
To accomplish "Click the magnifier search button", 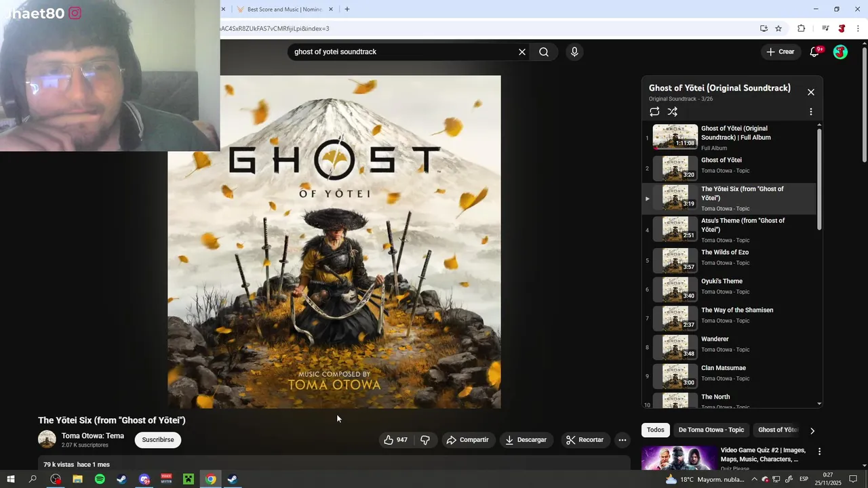I will tap(544, 52).
